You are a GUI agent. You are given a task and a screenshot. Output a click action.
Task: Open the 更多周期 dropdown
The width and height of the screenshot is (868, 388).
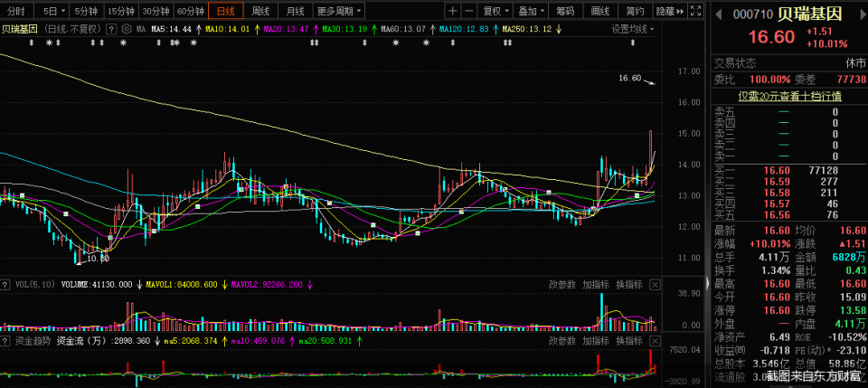click(339, 11)
